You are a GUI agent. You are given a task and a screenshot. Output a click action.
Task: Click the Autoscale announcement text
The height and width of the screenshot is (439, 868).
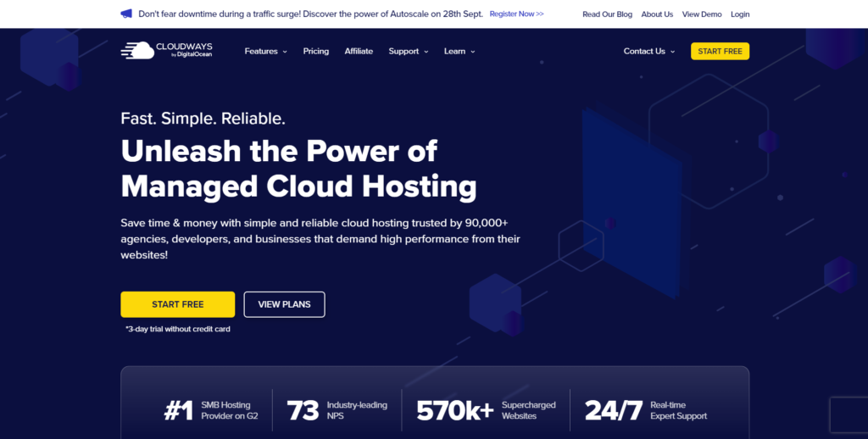pyautogui.click(x=310, y=14)
